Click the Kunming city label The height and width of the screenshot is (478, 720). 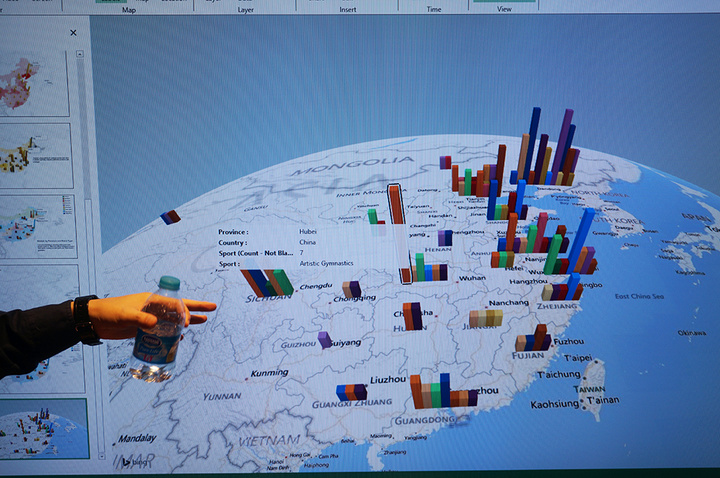pyautogui.click(x=270, y=373)
